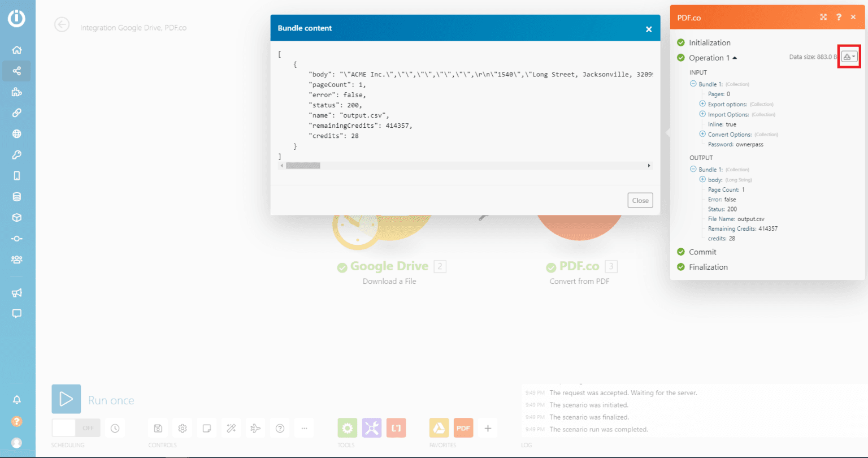Expand Export options collection
The image size is (868, 458).
click(702, 104)
